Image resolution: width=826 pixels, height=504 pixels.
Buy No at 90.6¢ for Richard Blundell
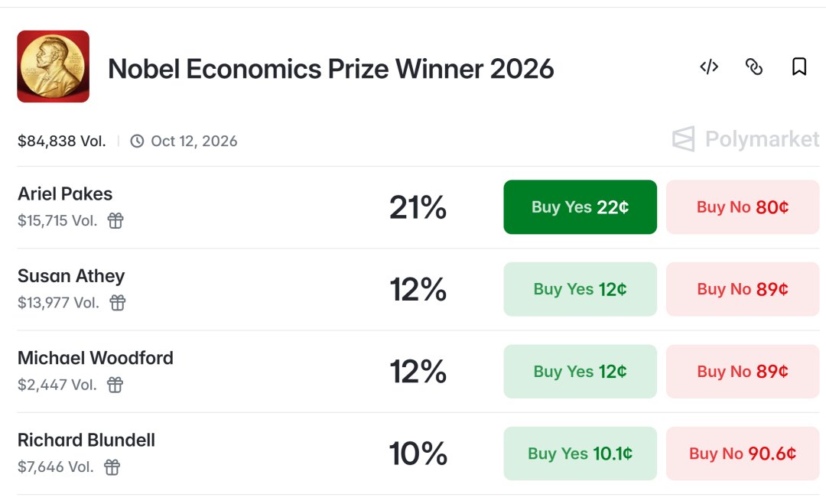point(743,454)
